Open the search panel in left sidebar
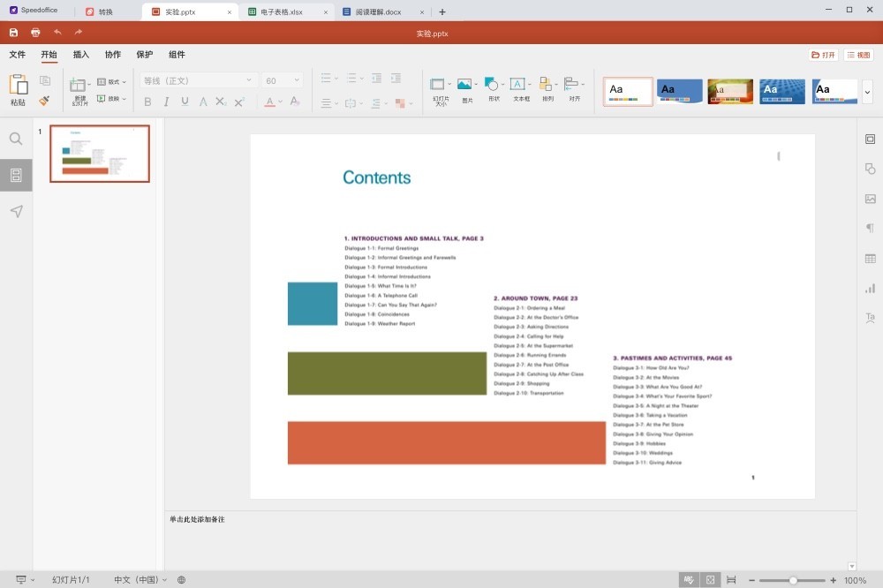 pos(16,139)
